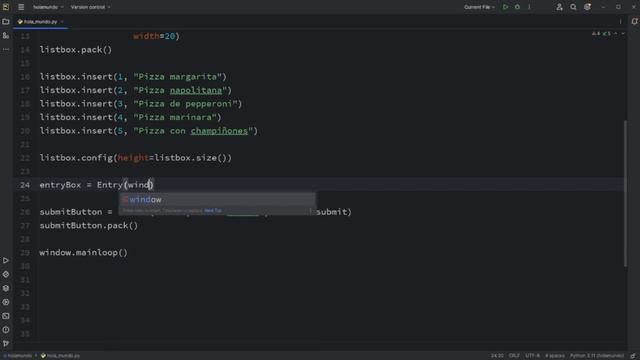Click the PyCharm logo icon
This screenshot has width=640, height=360.
click(x=6, y=7)
